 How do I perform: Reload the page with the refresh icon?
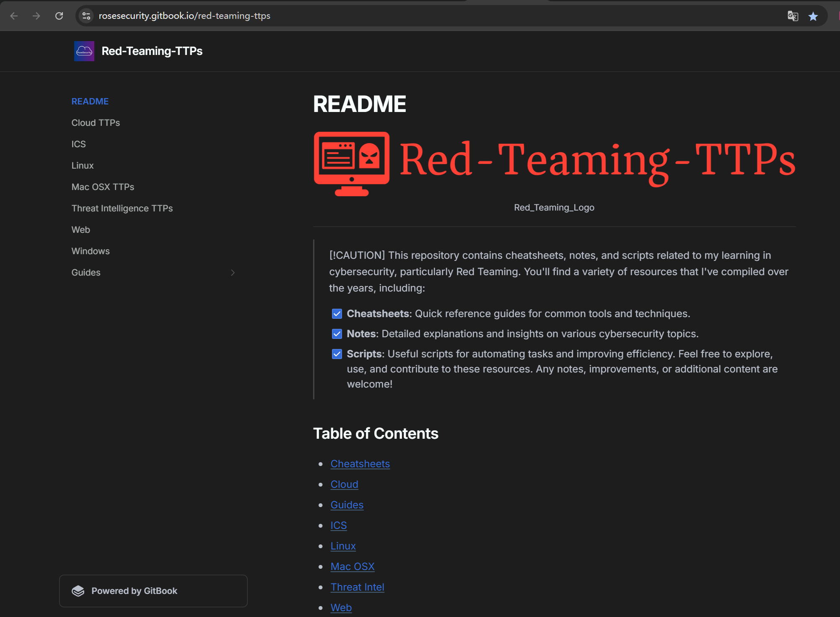coord(59,16)
